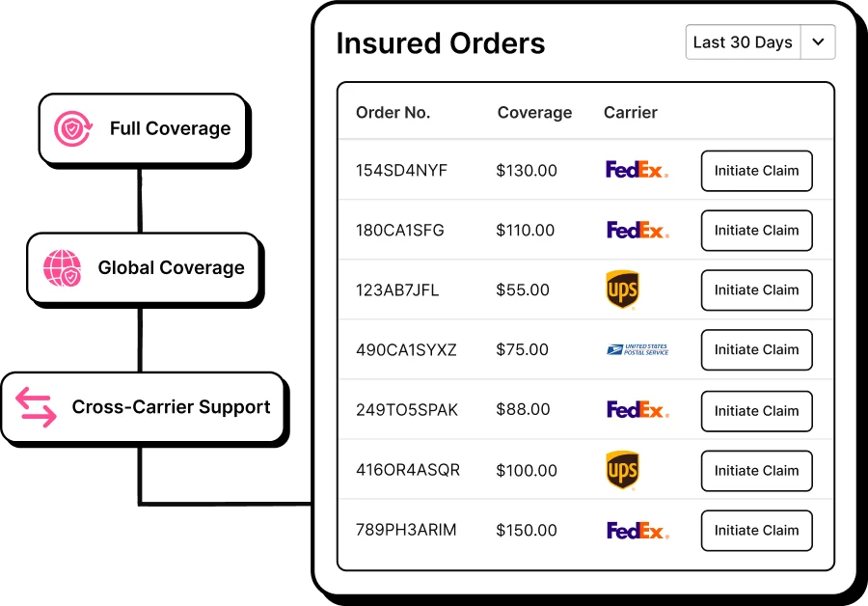Click the Cross-Carrier Support arrows icon
The width and height of the screenshot is (868, 606).
(36, 407)
